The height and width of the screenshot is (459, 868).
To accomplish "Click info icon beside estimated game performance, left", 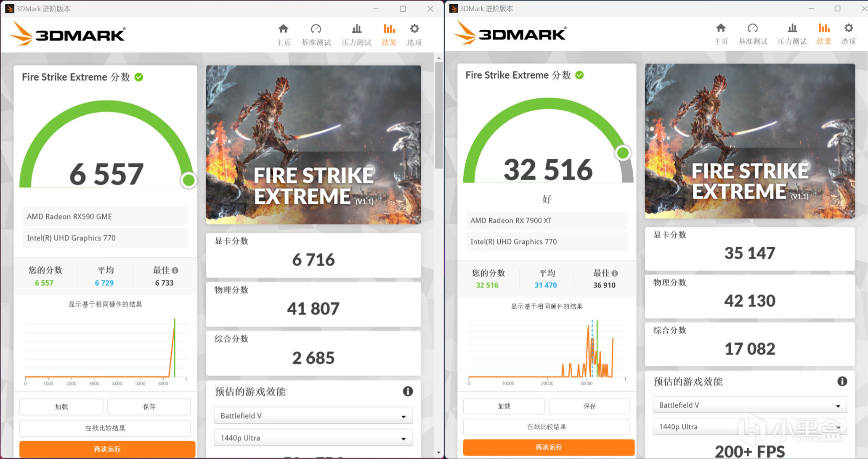I will [408, 391].
